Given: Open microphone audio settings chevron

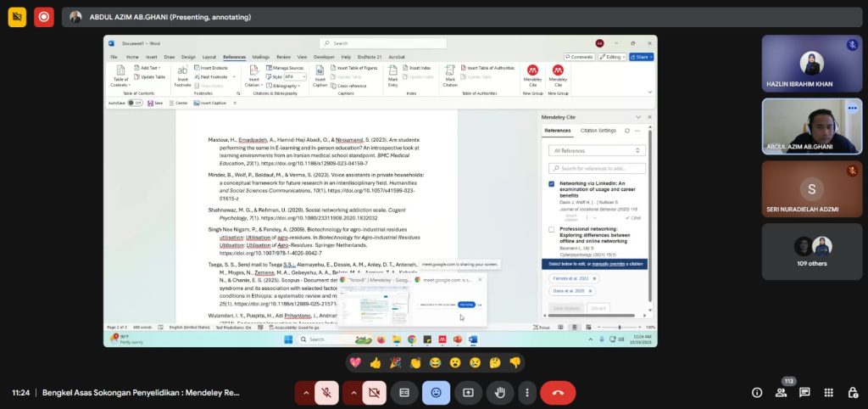Looking at the screenshot, I should click(305, 393).
